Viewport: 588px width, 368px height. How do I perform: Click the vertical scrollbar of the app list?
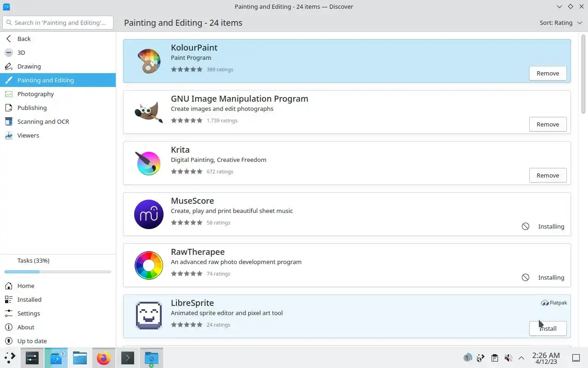(x=583, y=74)
